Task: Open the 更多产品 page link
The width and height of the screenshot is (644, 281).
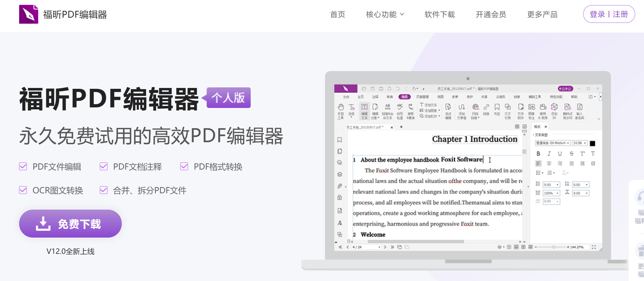Action: coord(542,14)
